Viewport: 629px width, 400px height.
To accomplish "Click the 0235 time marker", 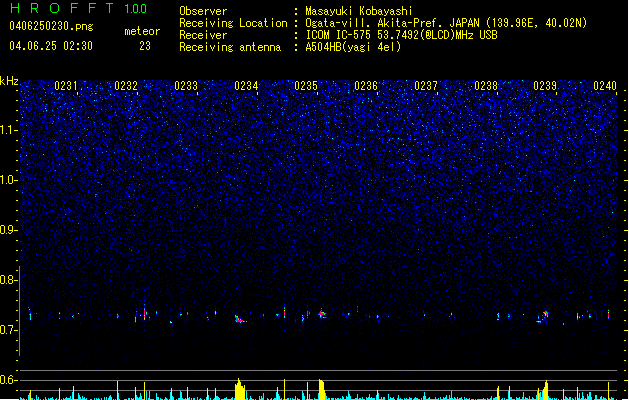I will [x=306, y=86].
